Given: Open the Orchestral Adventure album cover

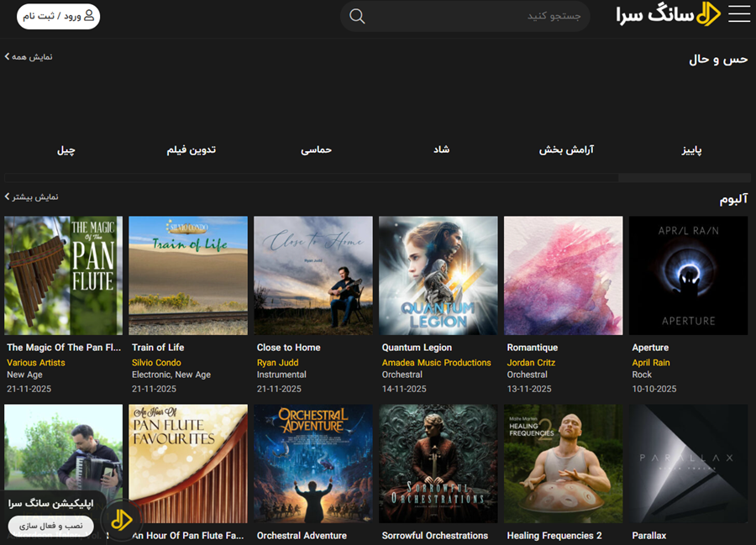Looking at the screenshot, I should [x=312, y=464].
